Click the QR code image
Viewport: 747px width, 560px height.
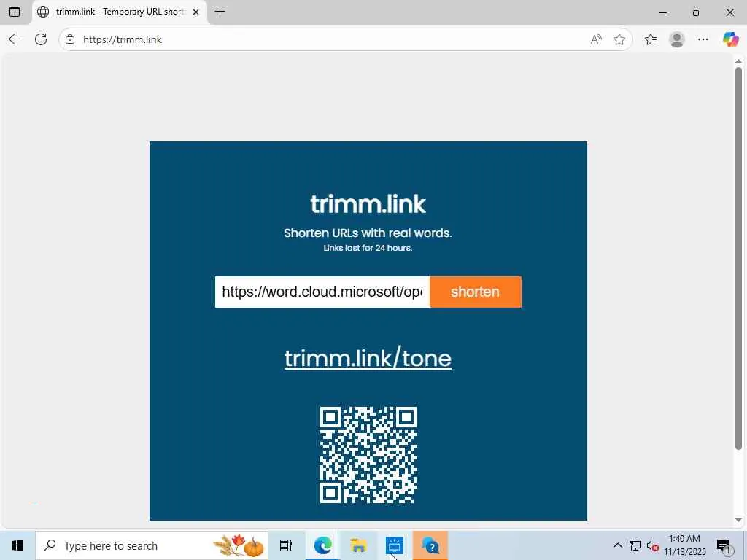(x=368, y=455)
